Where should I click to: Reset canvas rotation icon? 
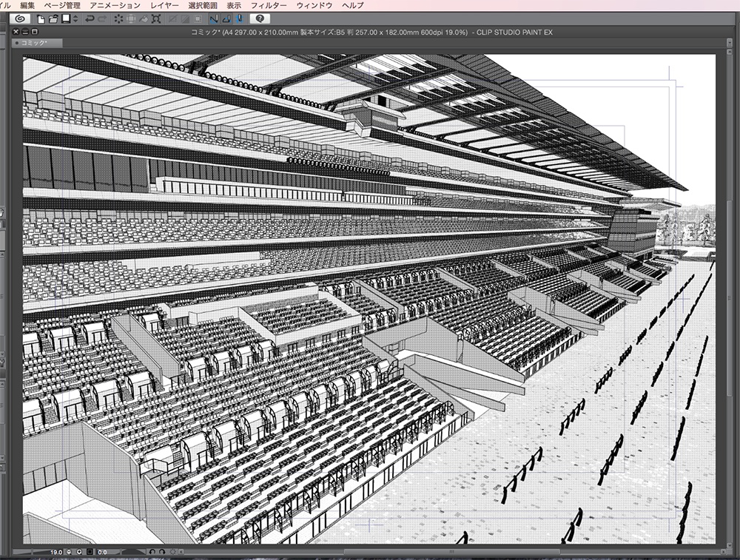(x=172, y=552)
